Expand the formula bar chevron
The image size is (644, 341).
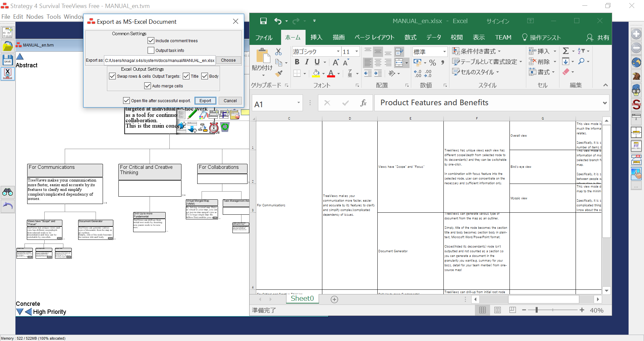tap(605, 103)
